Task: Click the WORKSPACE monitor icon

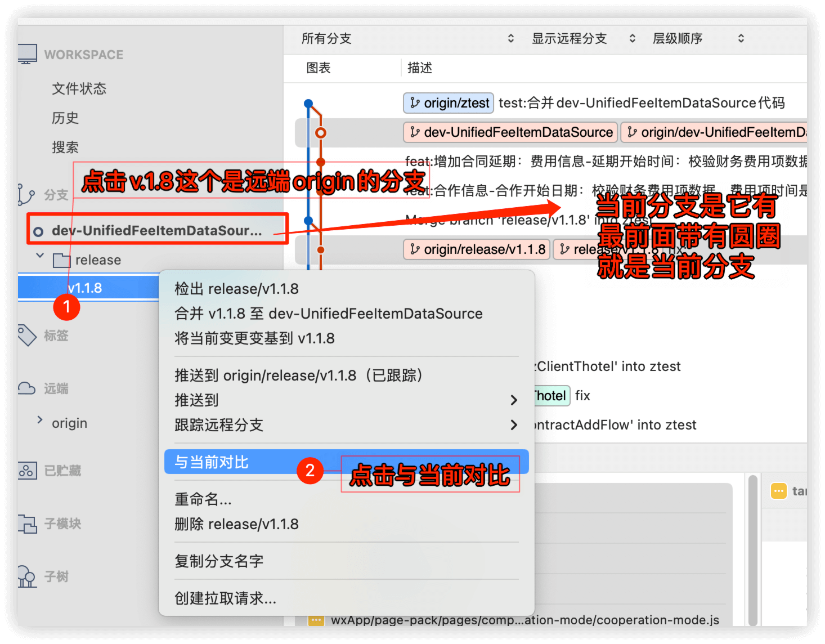Action: pyautogui.click(x=27, y=54)
